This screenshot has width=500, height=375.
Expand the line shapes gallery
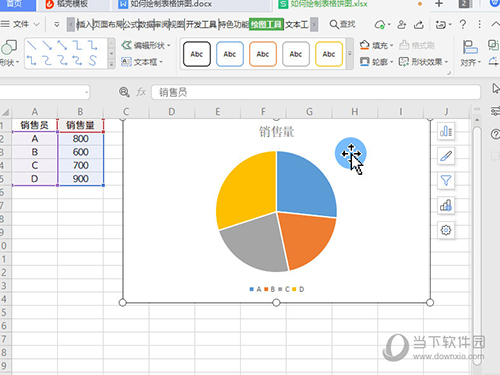point(112,64)
